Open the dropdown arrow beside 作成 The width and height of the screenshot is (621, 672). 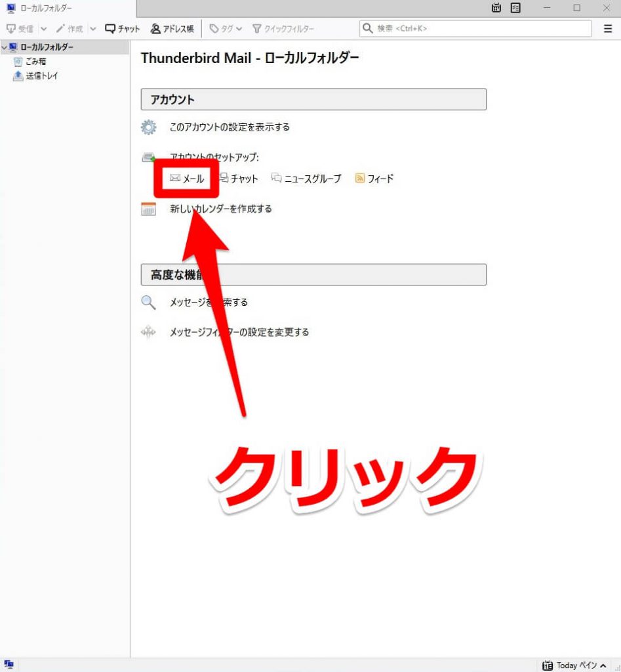point(93,29)
